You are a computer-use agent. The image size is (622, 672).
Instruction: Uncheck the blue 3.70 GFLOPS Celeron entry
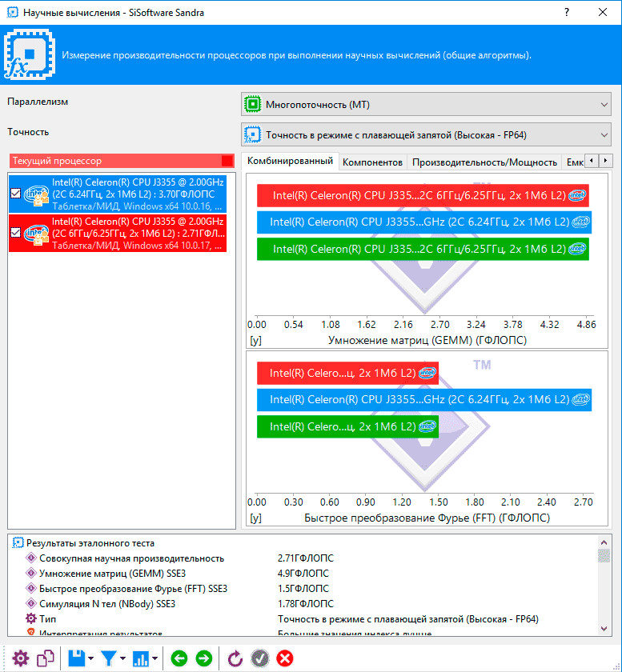pos(17,194)
